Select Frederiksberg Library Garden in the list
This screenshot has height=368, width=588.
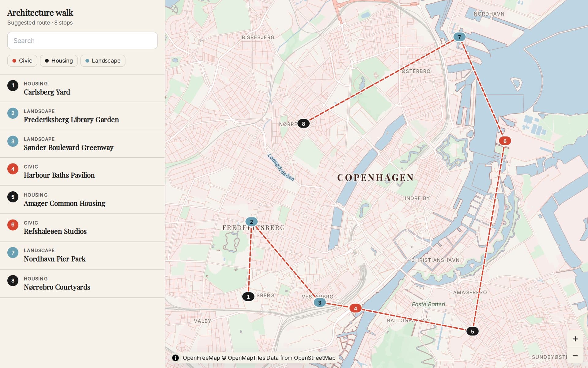(82, 116)
